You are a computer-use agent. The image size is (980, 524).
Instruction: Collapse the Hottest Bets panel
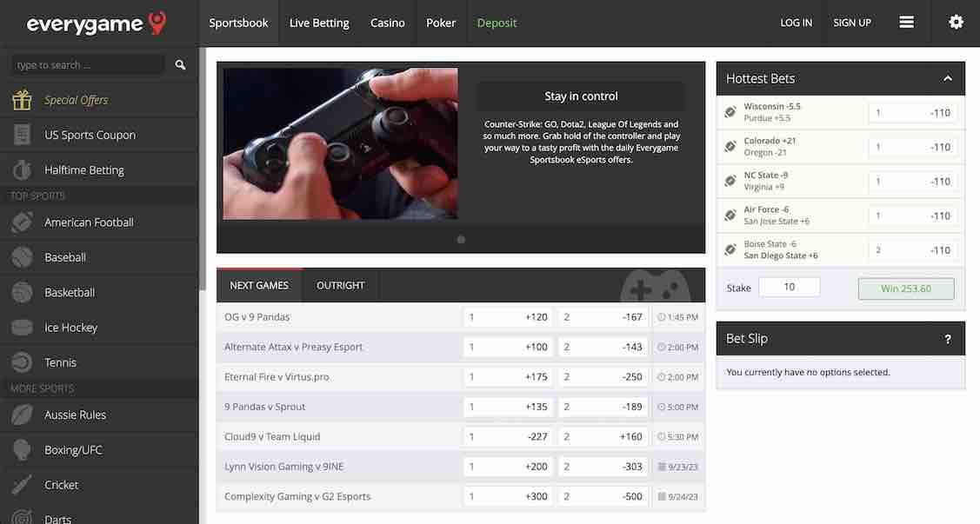[947, 77]
